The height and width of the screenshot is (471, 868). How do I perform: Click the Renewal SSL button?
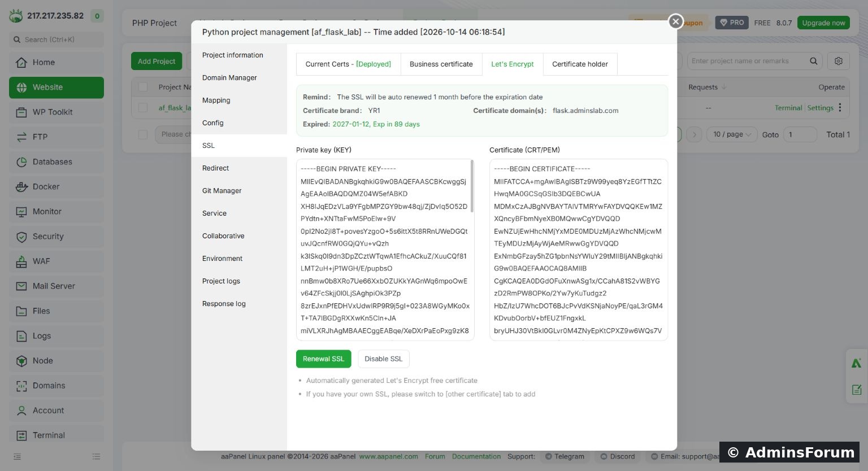324,359
